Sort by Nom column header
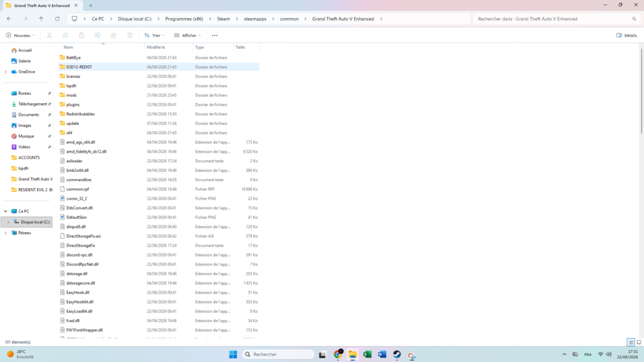644x362 pixels. coord(102,47)
